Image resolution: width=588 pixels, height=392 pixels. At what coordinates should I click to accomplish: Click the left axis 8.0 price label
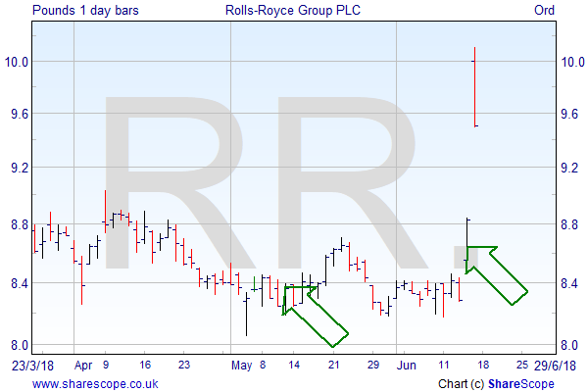coord(20,345)
